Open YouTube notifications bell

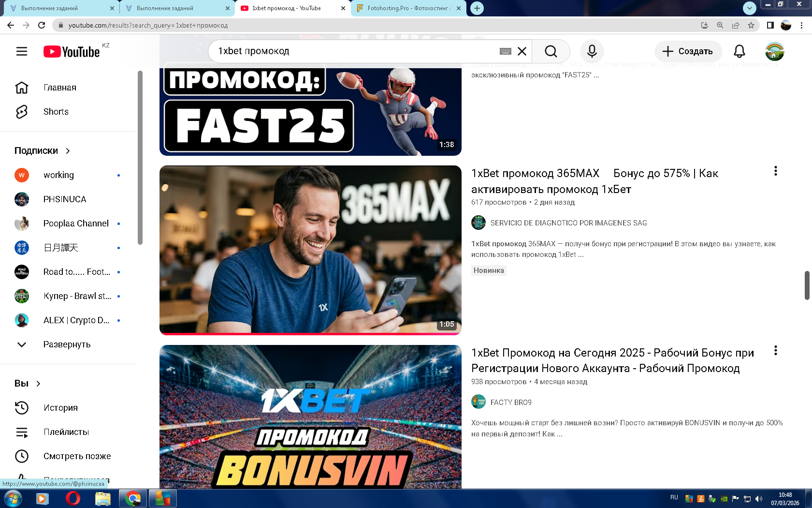pyautogui.click(x=739, y=51)
